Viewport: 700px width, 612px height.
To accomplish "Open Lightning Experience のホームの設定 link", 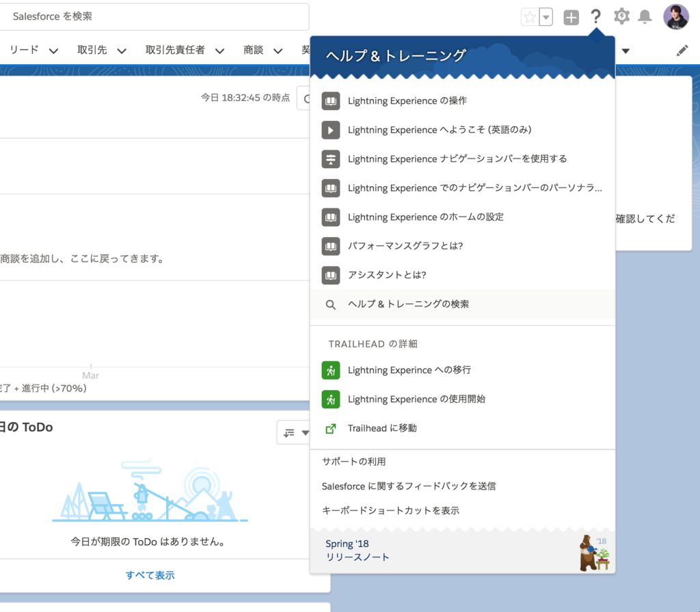I will point(425,217).
